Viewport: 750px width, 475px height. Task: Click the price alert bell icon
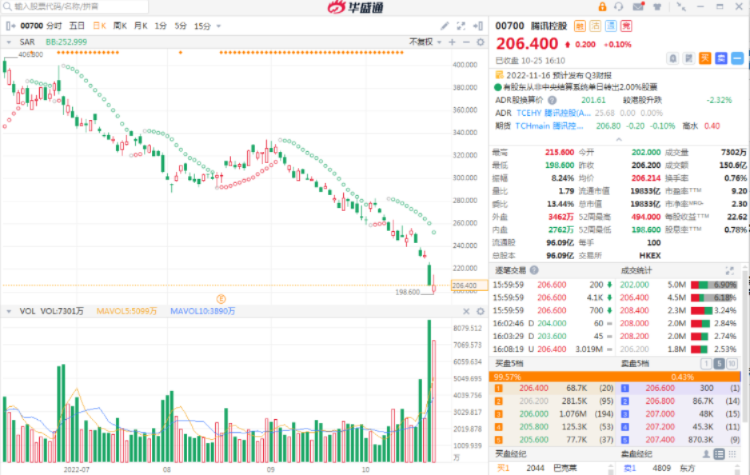click(673, 58)
